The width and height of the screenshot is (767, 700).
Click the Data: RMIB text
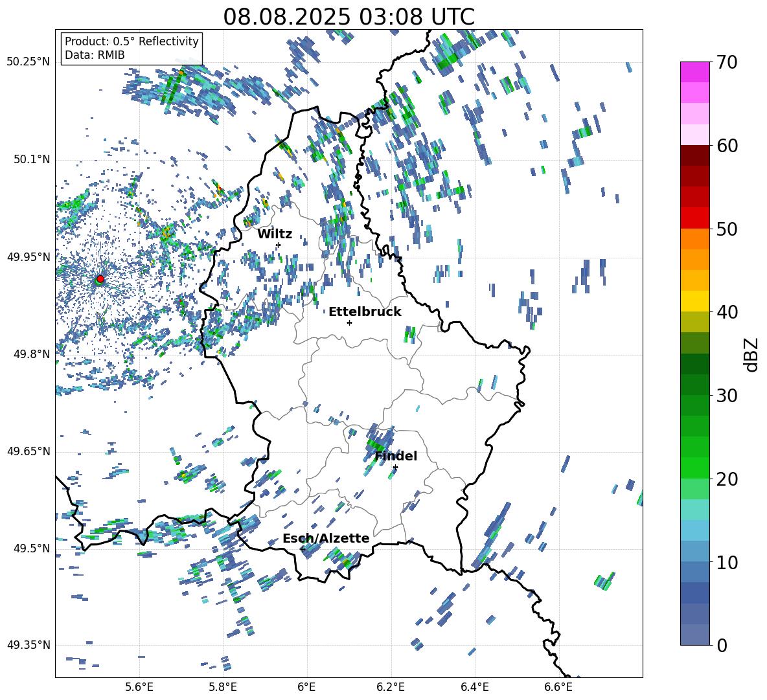click(95, 55)
